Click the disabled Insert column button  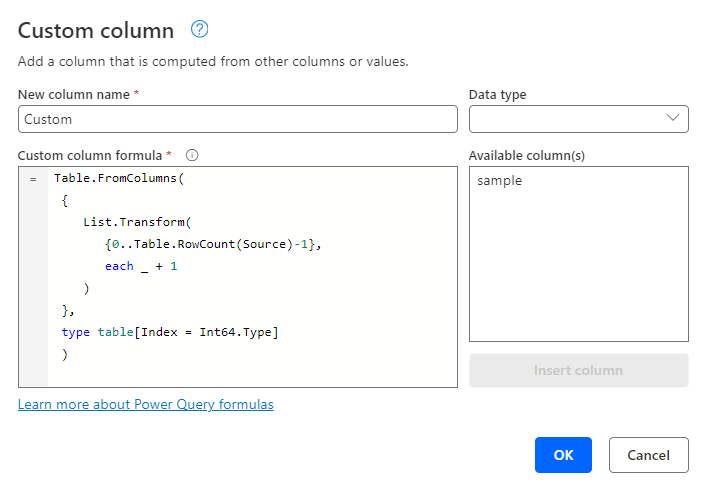578,370
